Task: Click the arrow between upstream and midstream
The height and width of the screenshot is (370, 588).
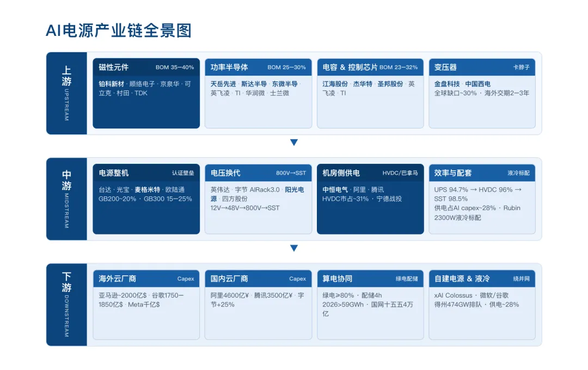Action: tap(294, 143)
